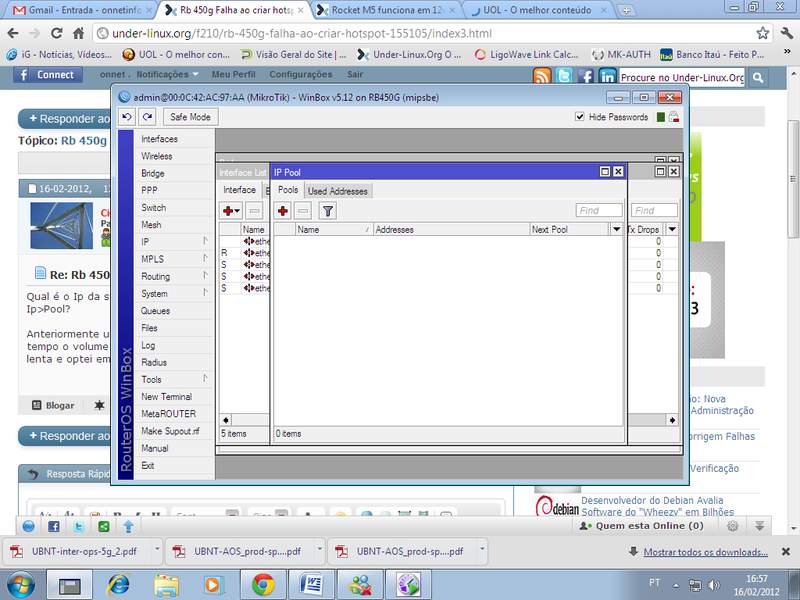Expand IP submenu in WinBox sidebar
This screenshot has width=800, height=600.
pos(174,242)
